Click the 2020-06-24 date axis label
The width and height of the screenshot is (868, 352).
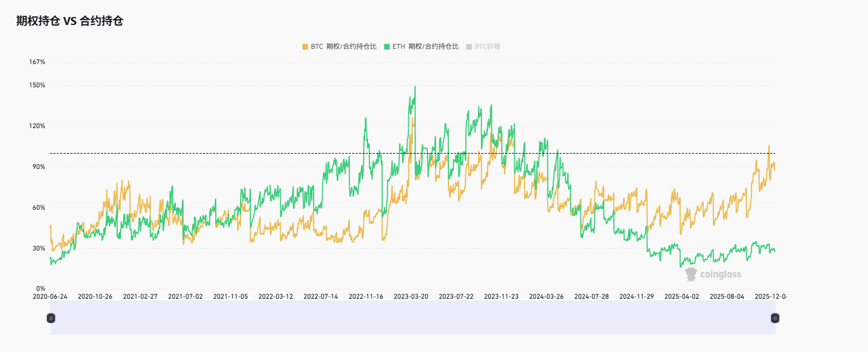coord(50,296)
